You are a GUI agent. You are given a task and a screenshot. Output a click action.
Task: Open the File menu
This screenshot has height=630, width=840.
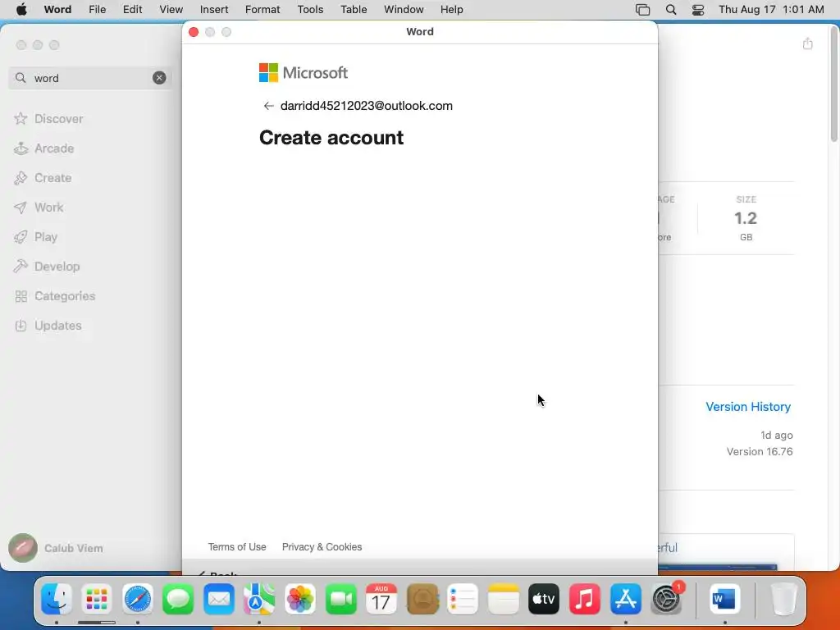[x=97, y=10]
